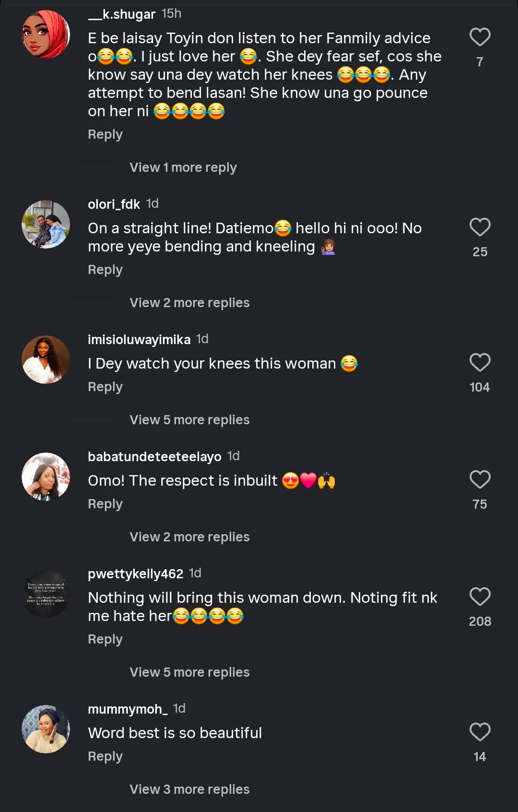
Task: Open babatundeteeteelayo username link
Action: pyautogui.click(x=154, y=456)
